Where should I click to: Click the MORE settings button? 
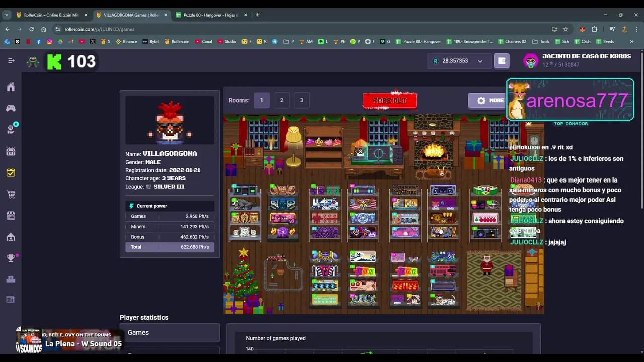(490, 100)
